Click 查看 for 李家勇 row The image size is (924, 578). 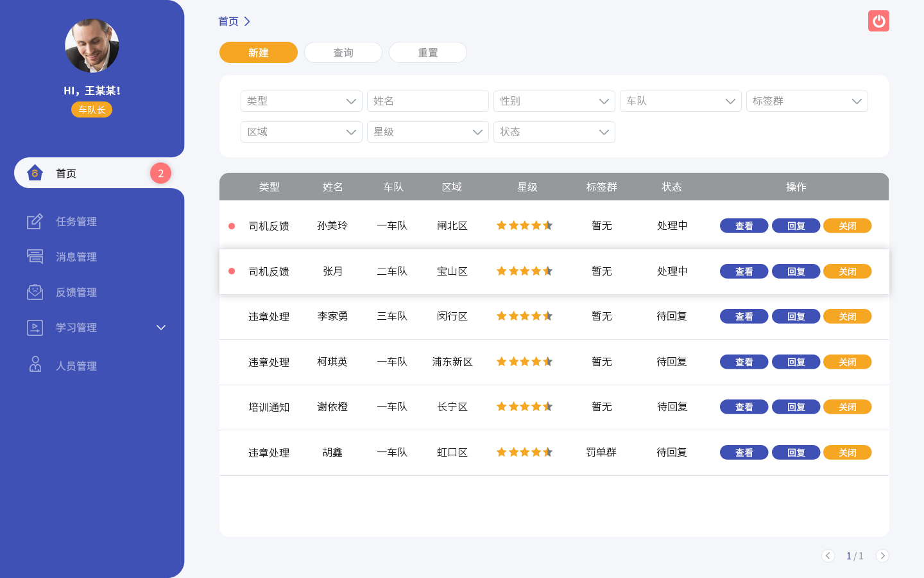coord(744,317)
